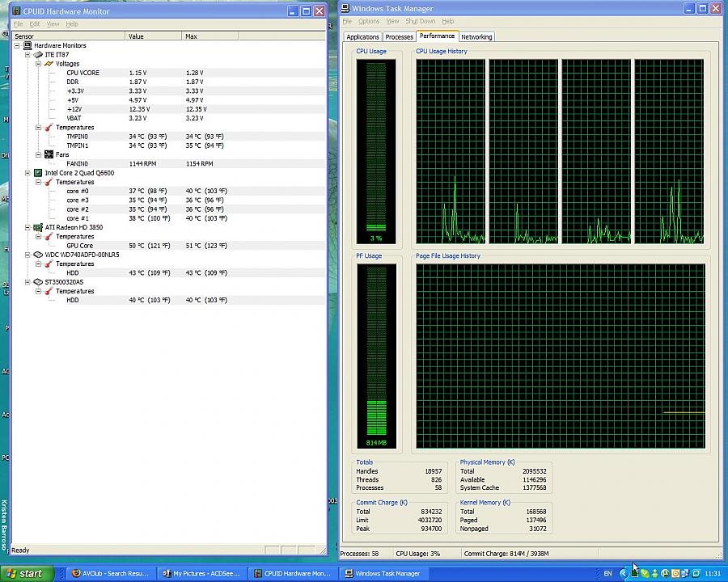Open the File menu in Hardware Monitor
This screenshot has height=582, width=728.
click(18, 23)
